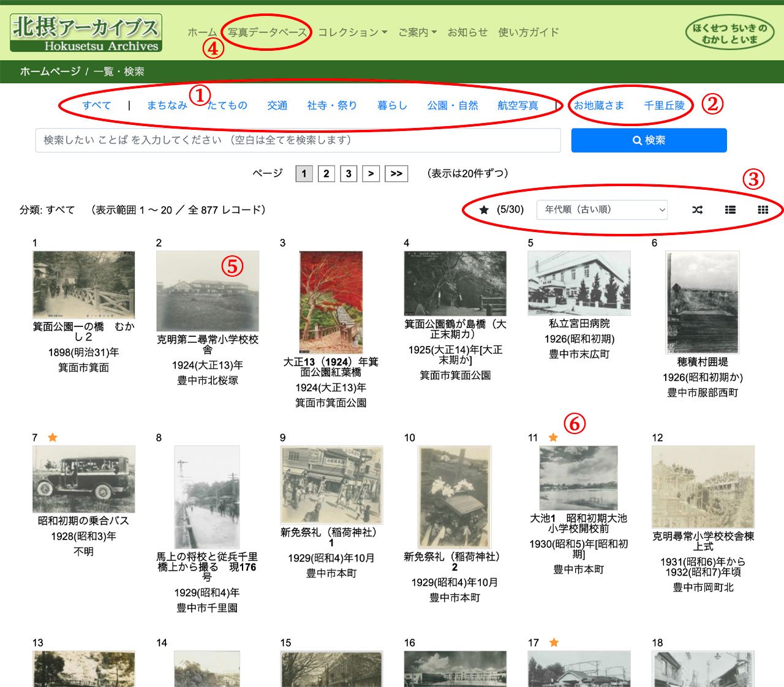Viewport: 784px width, 687px height.
Task: Open the 年代順（古い順） sort dropdown
Action: pyautogui.click(x=601, y=210)
